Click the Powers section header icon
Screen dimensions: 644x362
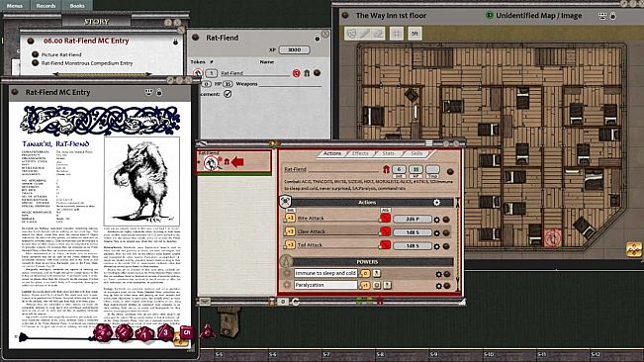[x=286, y=261]
